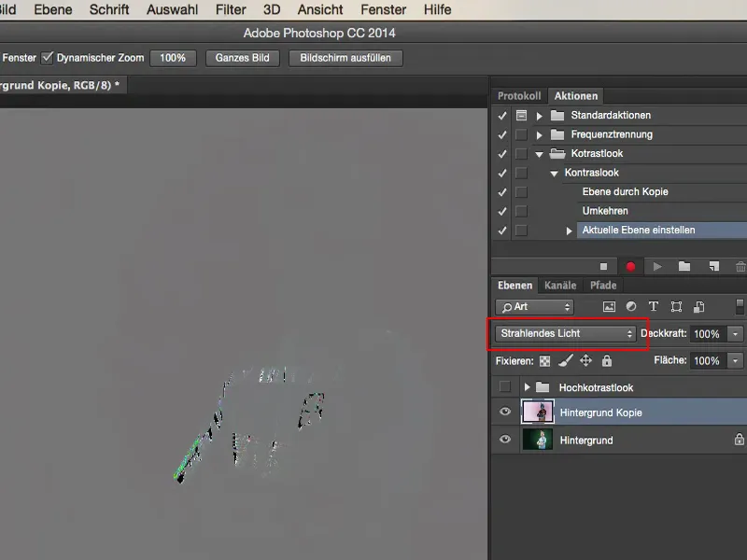Click the Ganzes Bild button

[x=243, y=58]
